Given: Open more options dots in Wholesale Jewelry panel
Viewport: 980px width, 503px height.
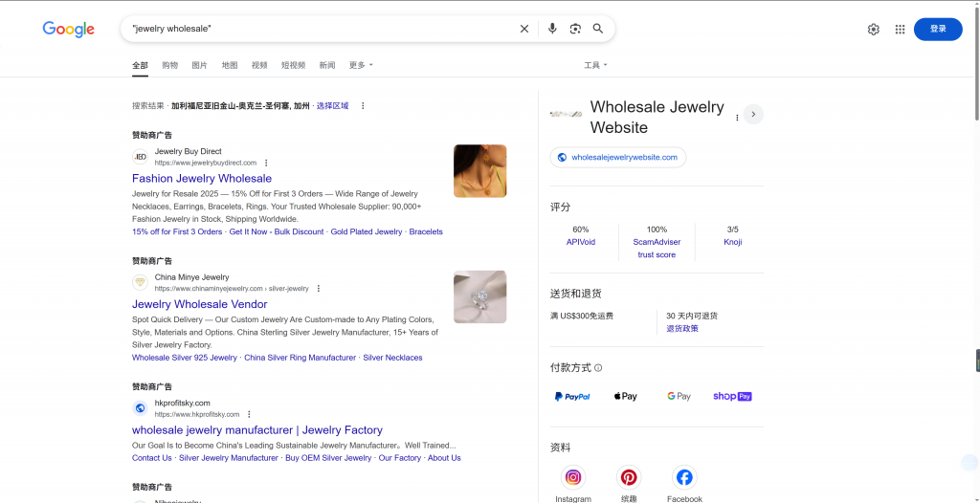Looking at the screenshot, I should pos(737,118).
